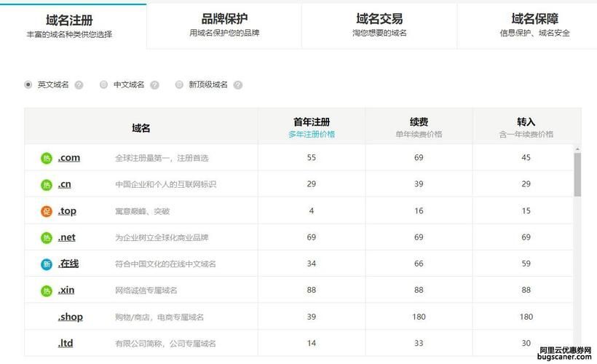597x364 pixels.
Task: Click .com first-year price 55
Action: tap(312, 158)
